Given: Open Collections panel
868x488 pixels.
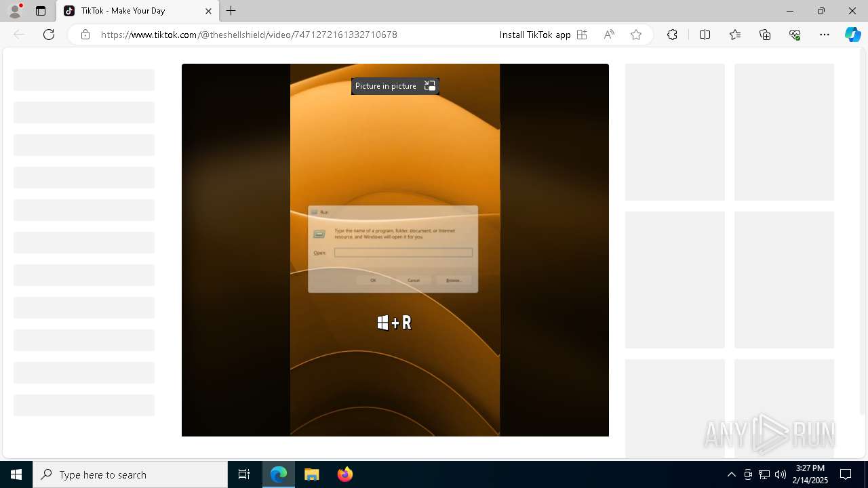Looking at the screenshot, I should (765, 35).
